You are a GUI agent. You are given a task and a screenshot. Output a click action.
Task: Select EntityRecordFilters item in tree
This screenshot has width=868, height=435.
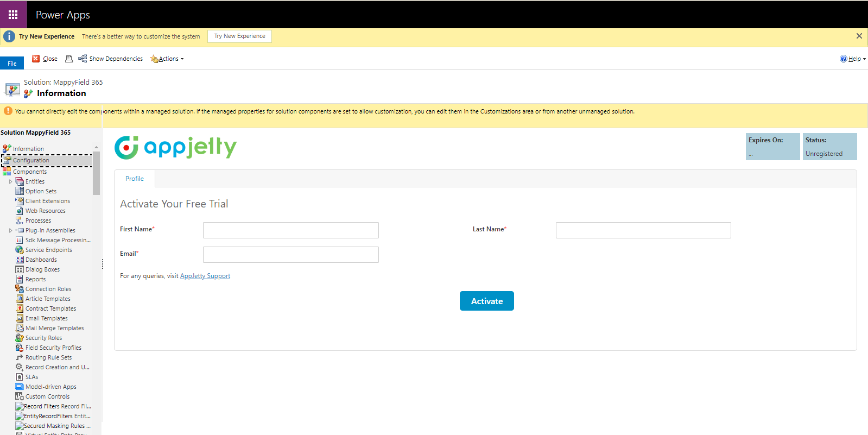click(53, 416)
